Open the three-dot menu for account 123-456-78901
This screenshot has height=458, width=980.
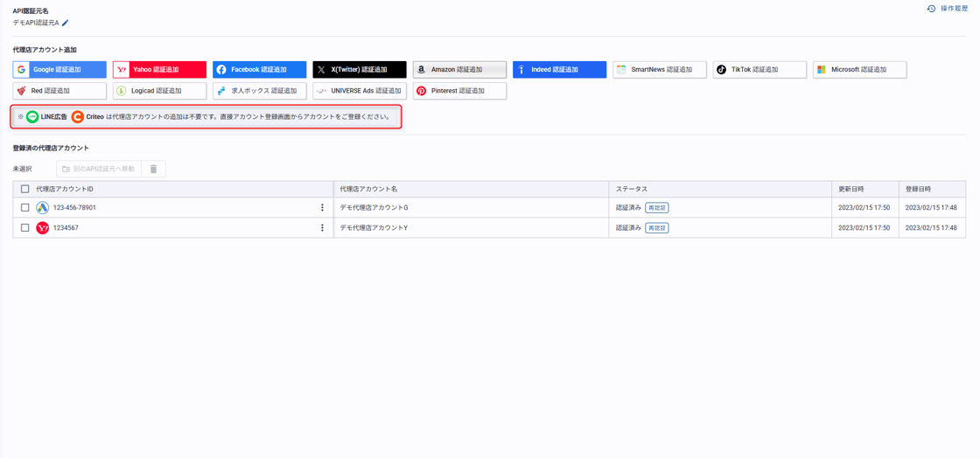[x=322, y=208]
